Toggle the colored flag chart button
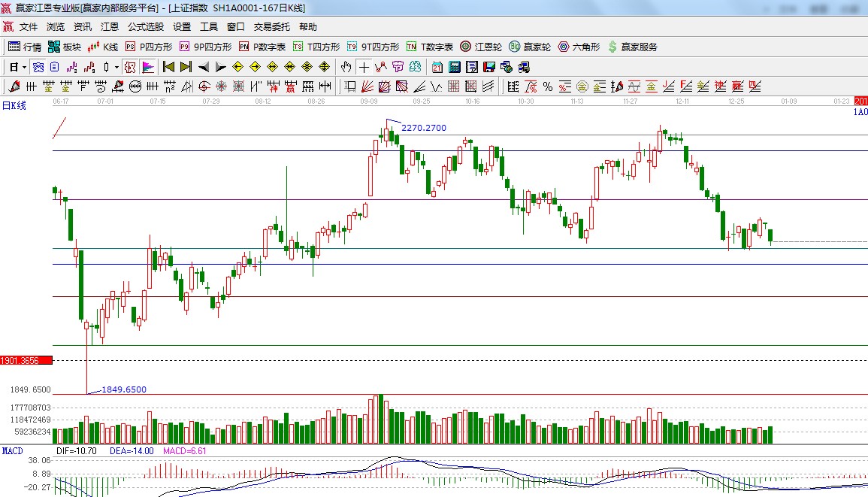This screenshot has height=497, width=868. point(148,67)
